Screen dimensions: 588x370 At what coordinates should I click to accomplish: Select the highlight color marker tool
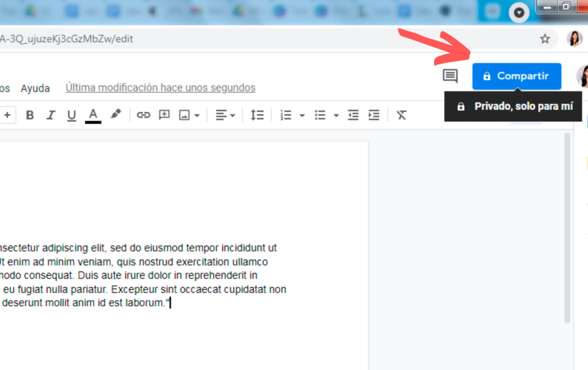116,115
